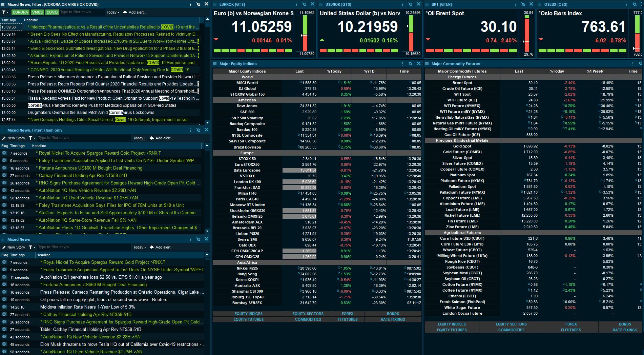Open bottom Mixed News panel hamburger menu
This screenshot has height=355, width=644.
coord(3,239)
